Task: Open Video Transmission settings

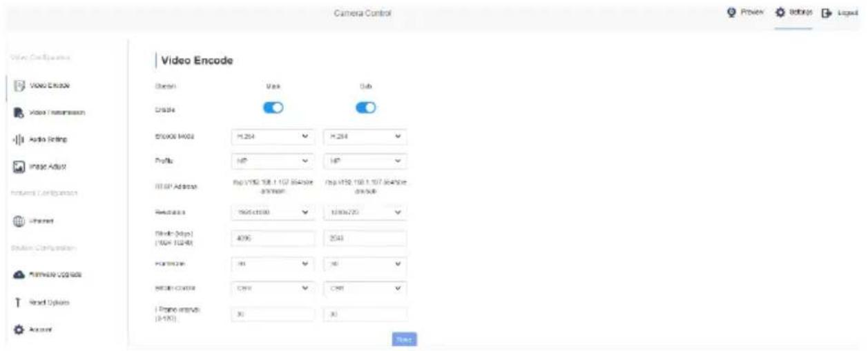Action: (x=50, y=112)
